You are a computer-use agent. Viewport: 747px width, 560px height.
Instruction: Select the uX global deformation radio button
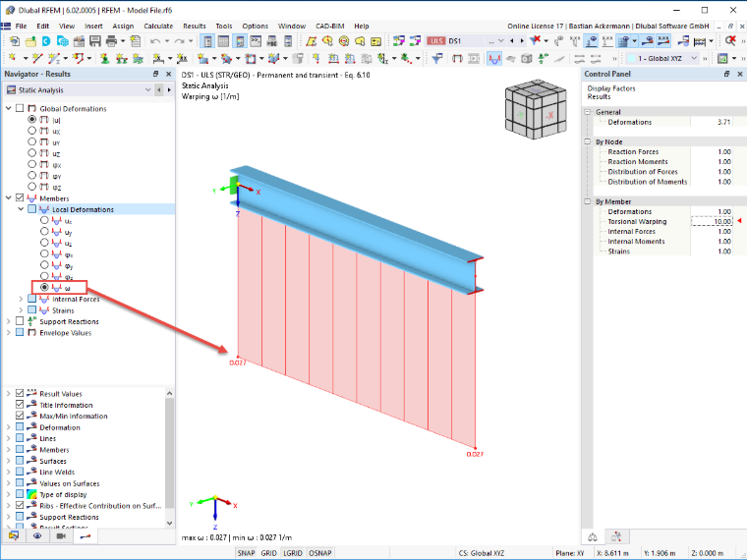click(31, 131)
